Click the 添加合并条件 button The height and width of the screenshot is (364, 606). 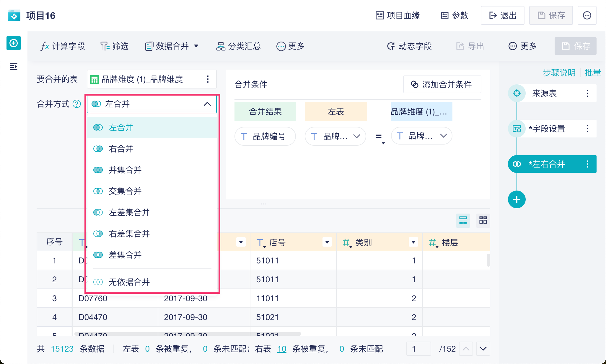point(442,84)
